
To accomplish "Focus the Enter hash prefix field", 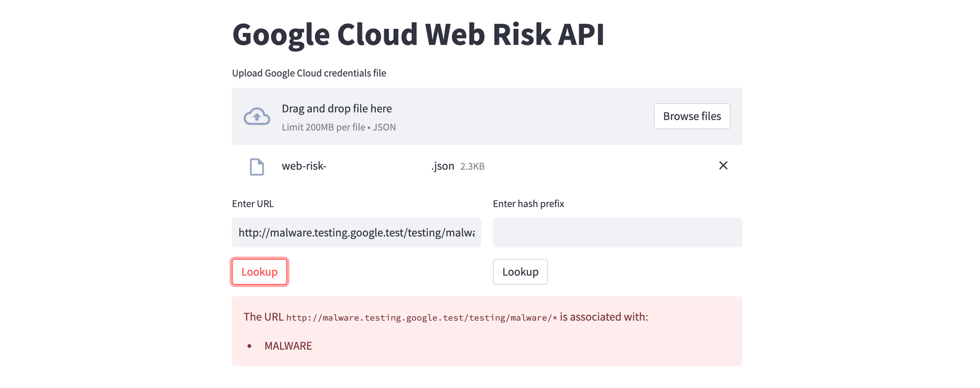I will pyautogui.click(x=617, y=233).
